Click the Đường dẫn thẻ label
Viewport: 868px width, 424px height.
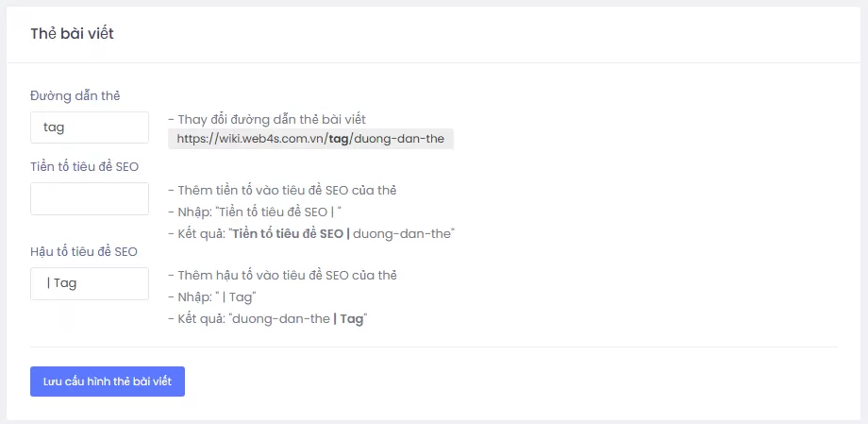75,95
